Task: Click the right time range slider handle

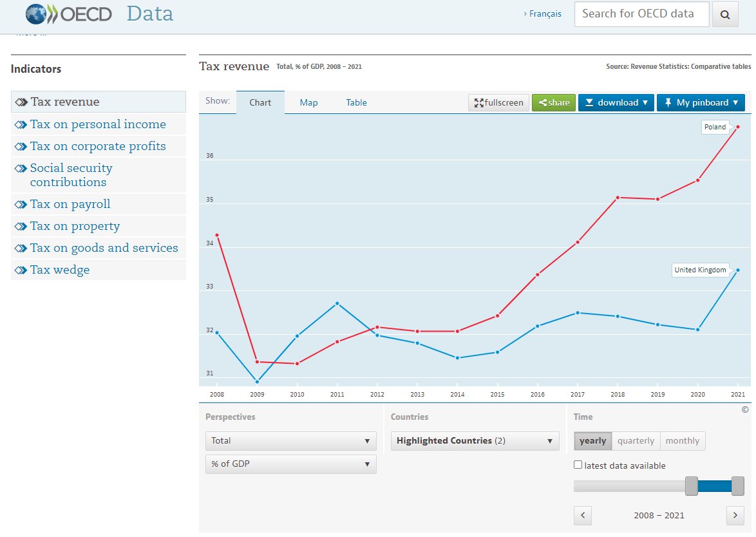Action: (x=738, y=486)
